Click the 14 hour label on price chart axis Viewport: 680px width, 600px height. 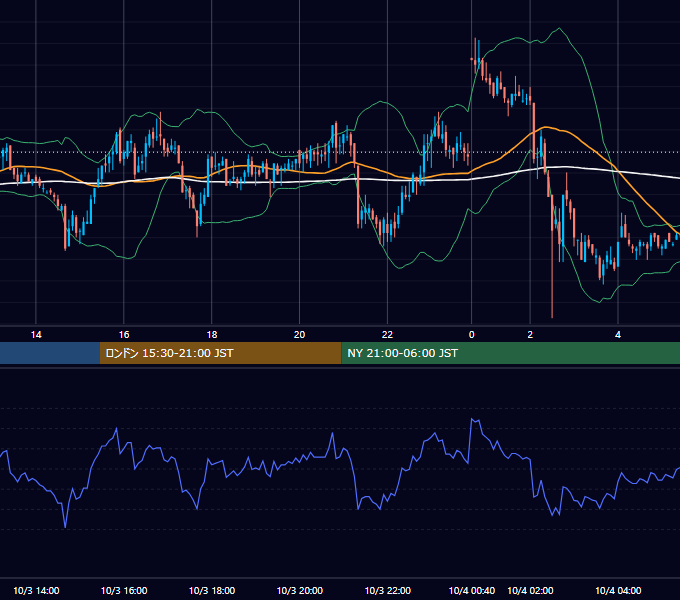(36, 335)
